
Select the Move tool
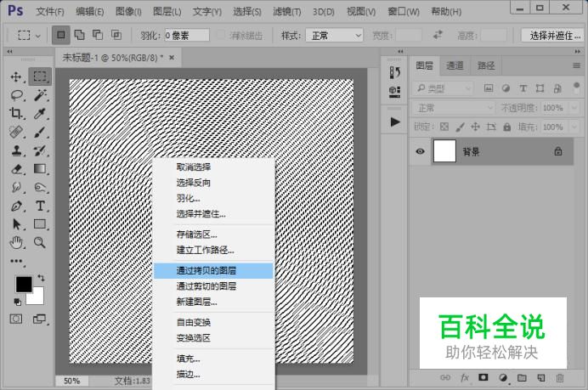click(16, 76)
